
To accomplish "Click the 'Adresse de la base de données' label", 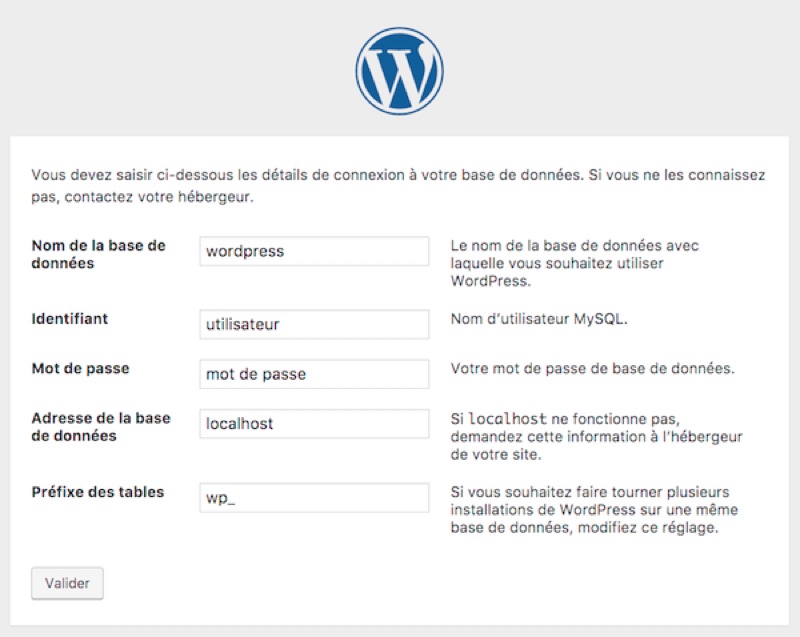I will click(100, 427).
